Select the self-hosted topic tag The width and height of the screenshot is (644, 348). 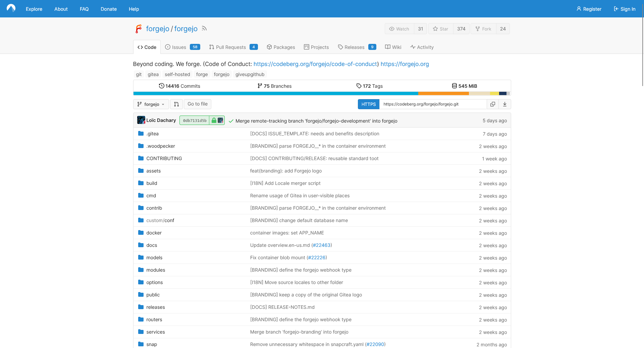pyautogui.click(x=177, y=74)
